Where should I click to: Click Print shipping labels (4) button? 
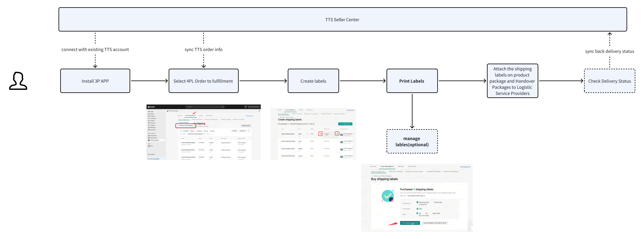click(410, 223)
